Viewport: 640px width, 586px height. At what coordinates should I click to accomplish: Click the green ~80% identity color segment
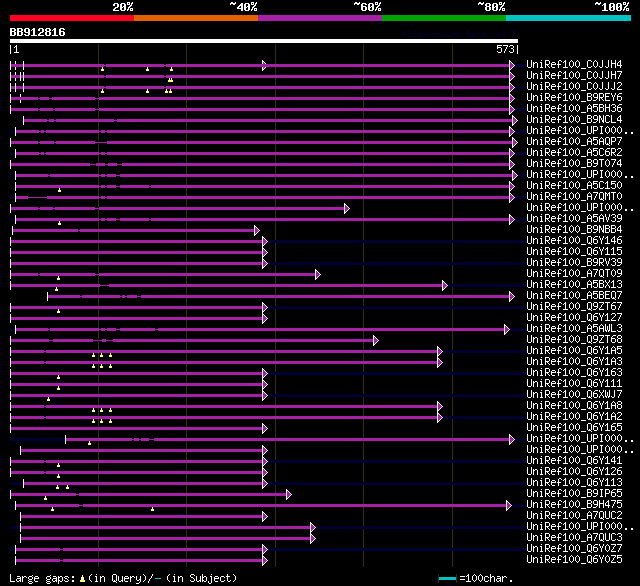444,18
